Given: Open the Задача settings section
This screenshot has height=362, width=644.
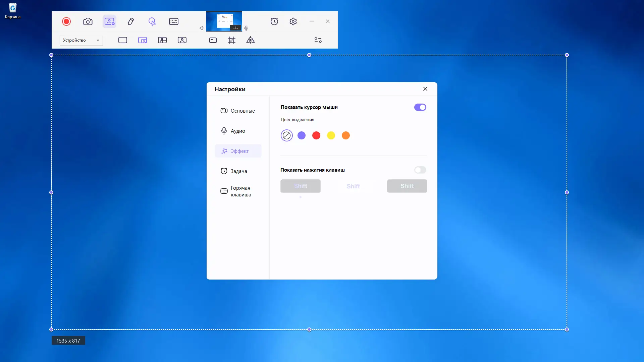Looking at the screenshot, I should pyautogui.click(x=238, y=171).
